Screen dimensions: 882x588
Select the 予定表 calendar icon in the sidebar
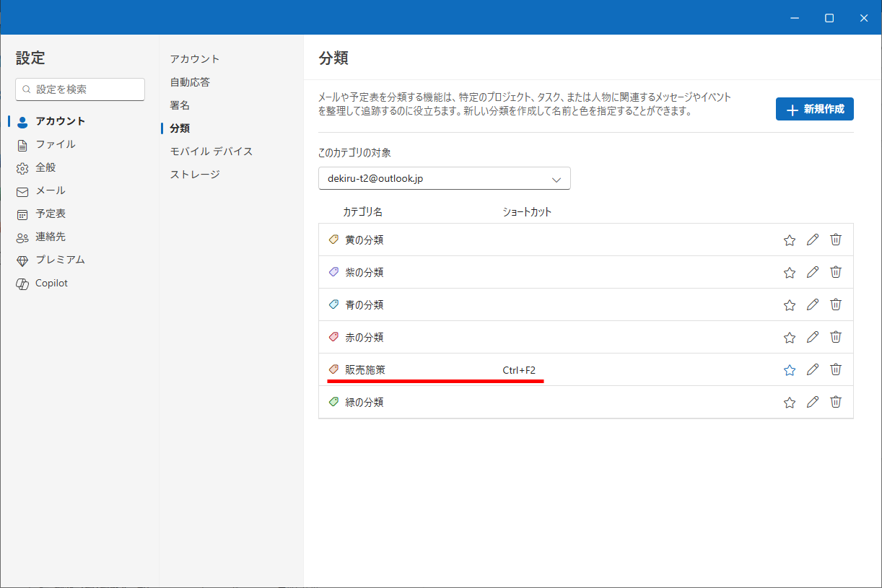[22, 213]
